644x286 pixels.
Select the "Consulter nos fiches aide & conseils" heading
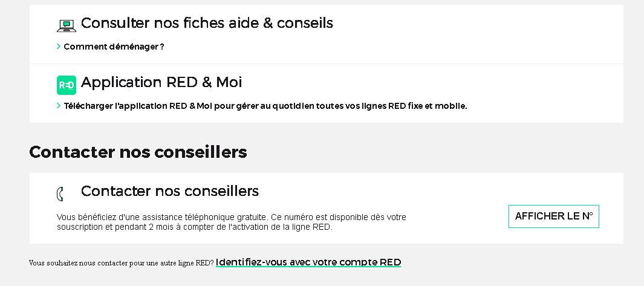tap(207, 23)
